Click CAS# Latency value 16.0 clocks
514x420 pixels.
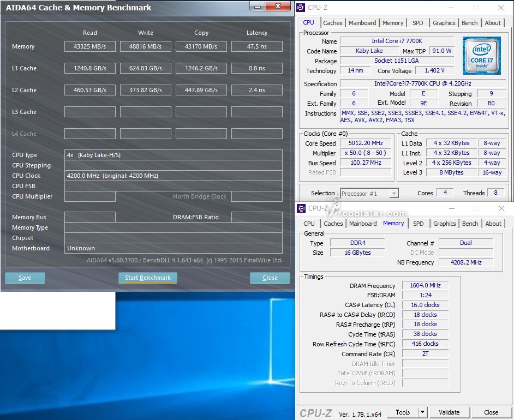pos(425,305)
